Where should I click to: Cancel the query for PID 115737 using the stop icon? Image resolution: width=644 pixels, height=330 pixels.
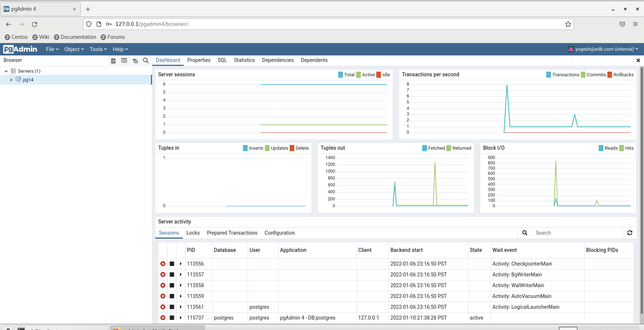[172, 318]
